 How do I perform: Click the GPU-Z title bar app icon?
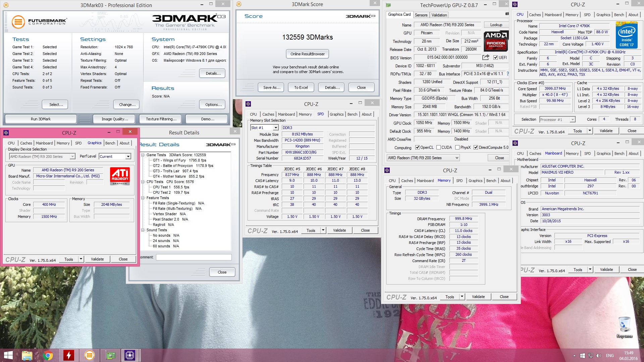click(388, 5)
